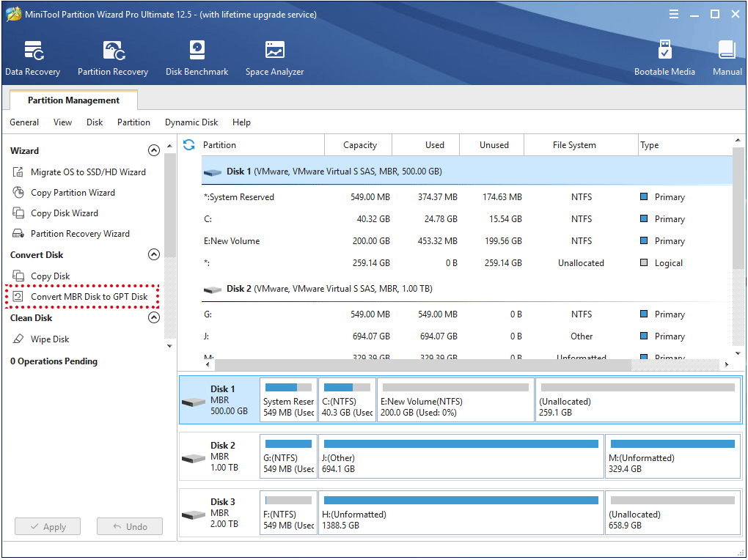Click the partition table's vertical scrollbar
Viewport: 748px width, 560px height.
pyautogui.click(x=738, y=207)
